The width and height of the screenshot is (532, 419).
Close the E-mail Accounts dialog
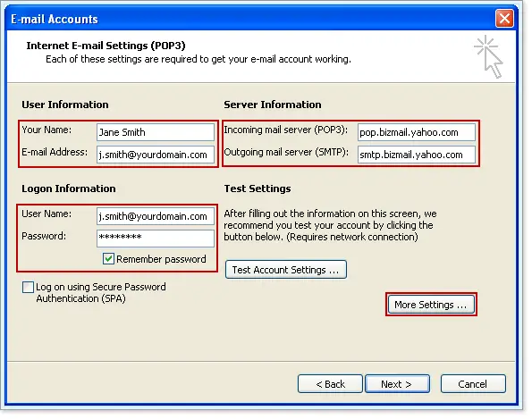point(504,18)
